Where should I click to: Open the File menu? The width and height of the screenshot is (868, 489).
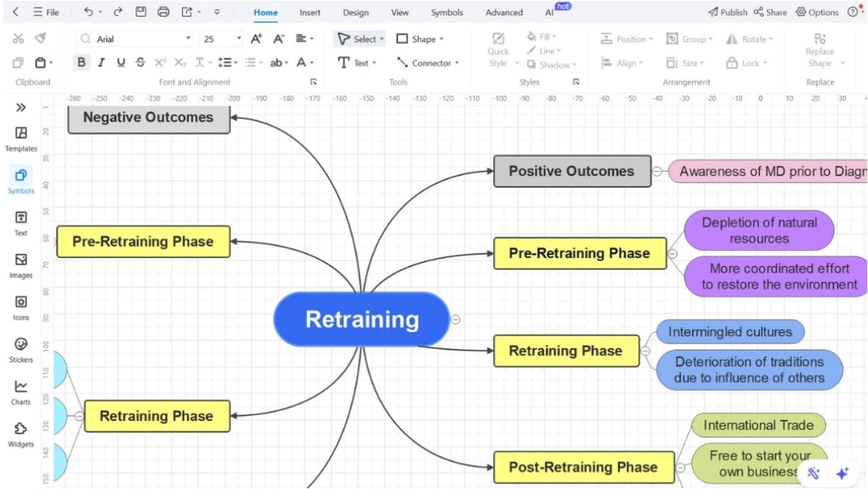coord(46,12)
